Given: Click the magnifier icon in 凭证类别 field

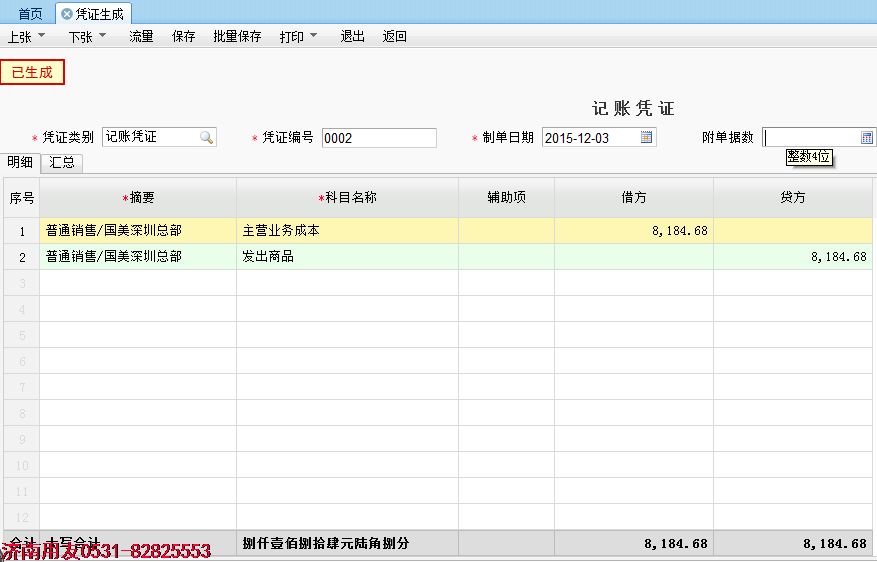Looking at the screenshot, I should click(x=206, y=138).
